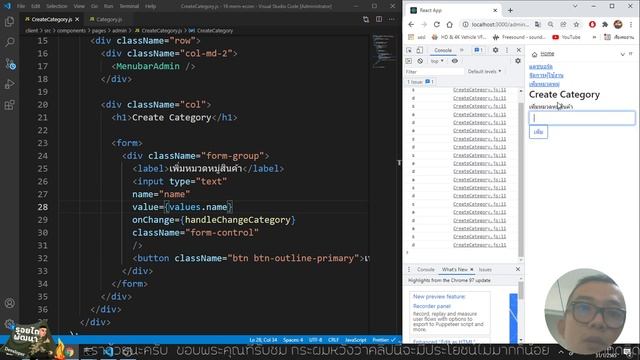Open the Selection menu
This screenshot has width=640, height=360.
pos(57,6)
